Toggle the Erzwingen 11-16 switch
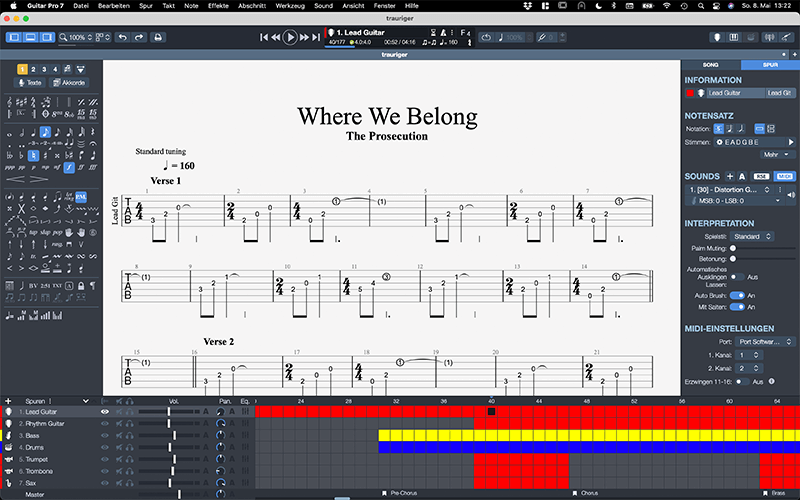 (x=742, y=382)
